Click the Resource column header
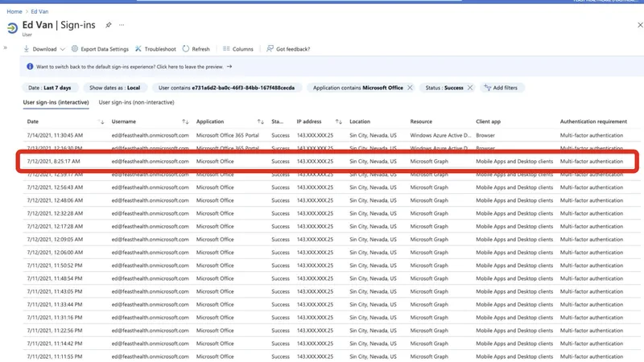 pos(421,121)
